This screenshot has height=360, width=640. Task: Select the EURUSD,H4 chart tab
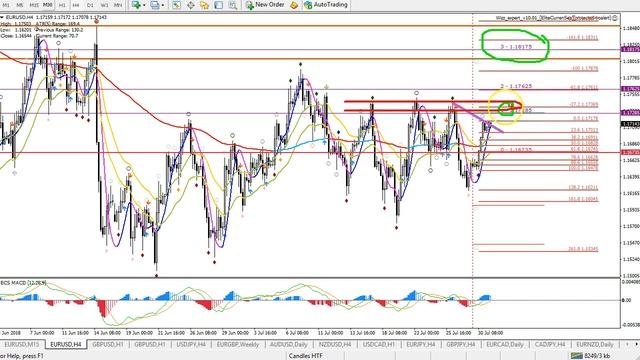[x=66, y=344]
